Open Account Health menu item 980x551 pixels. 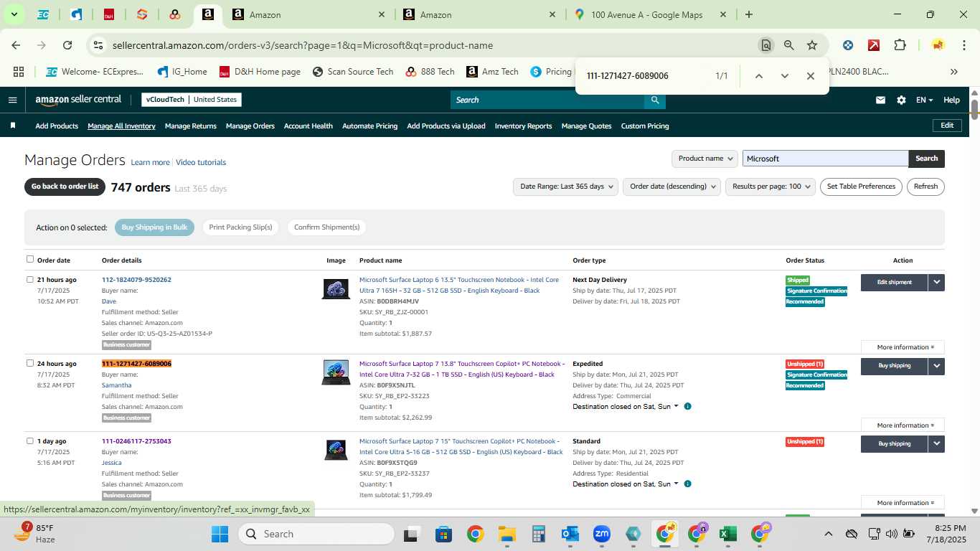(x=308, y=126)
